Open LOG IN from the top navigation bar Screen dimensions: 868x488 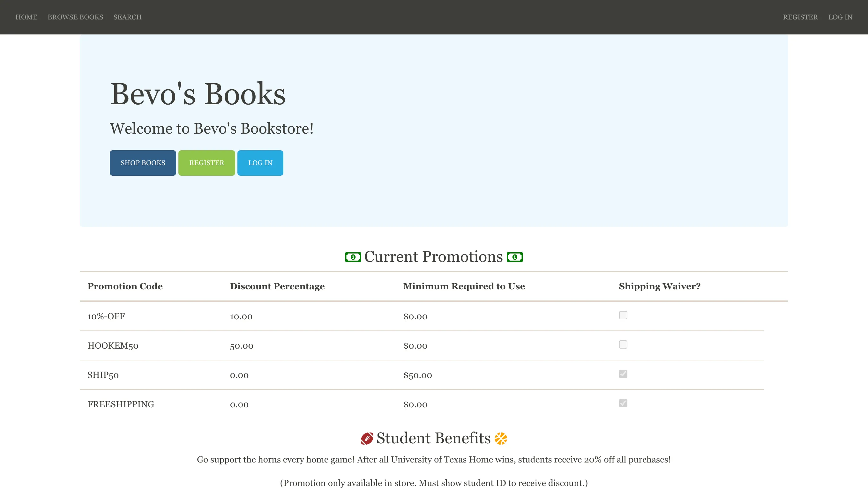840,17
